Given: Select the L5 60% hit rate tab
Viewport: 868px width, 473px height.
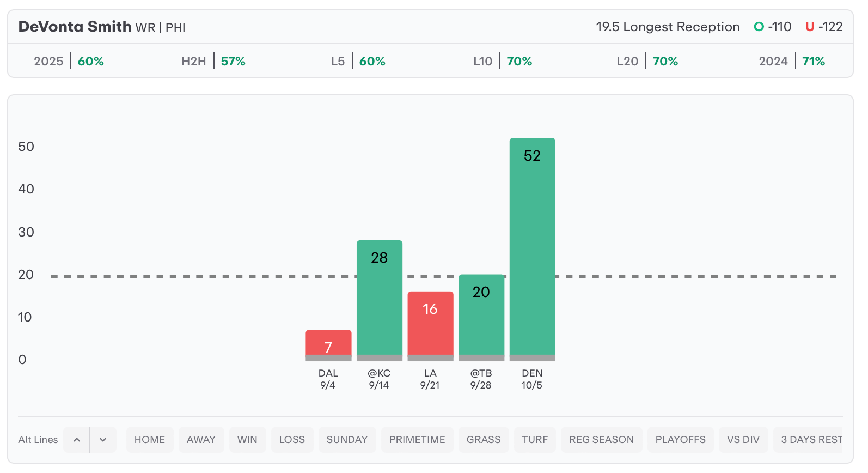Looking at the screenshot, I should point(358,61).
